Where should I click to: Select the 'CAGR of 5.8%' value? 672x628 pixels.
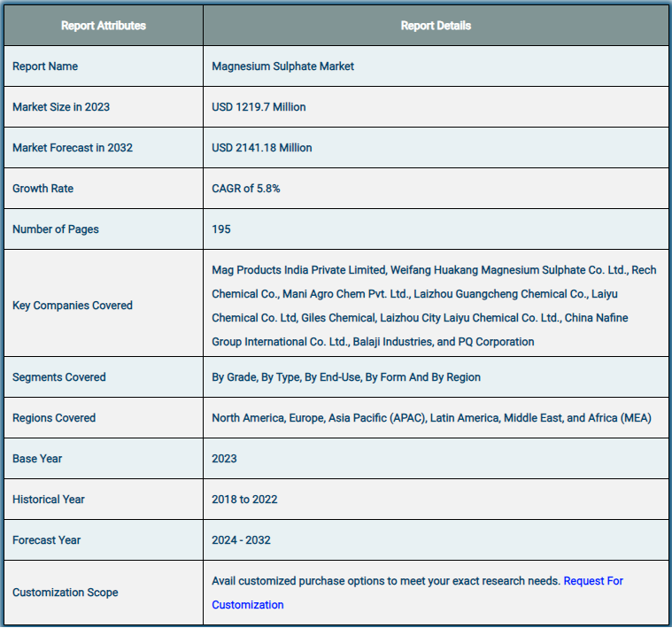click(x=245, y=189)
